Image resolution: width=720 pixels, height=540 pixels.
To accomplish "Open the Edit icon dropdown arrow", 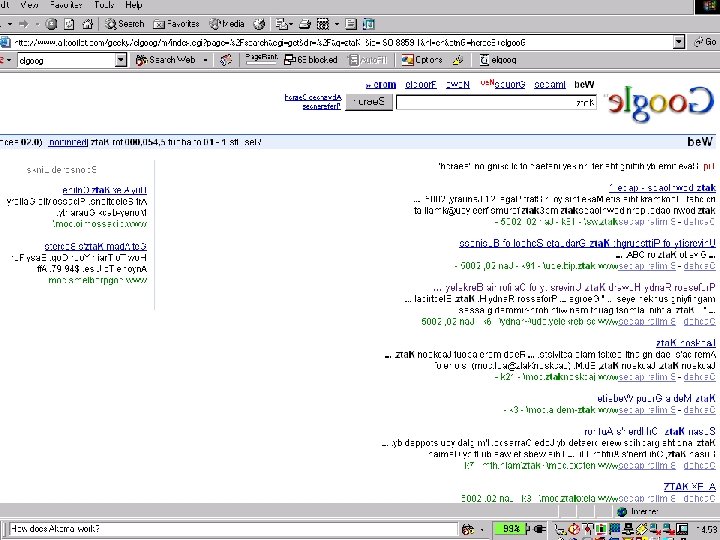I will click(x=337, y=24).
